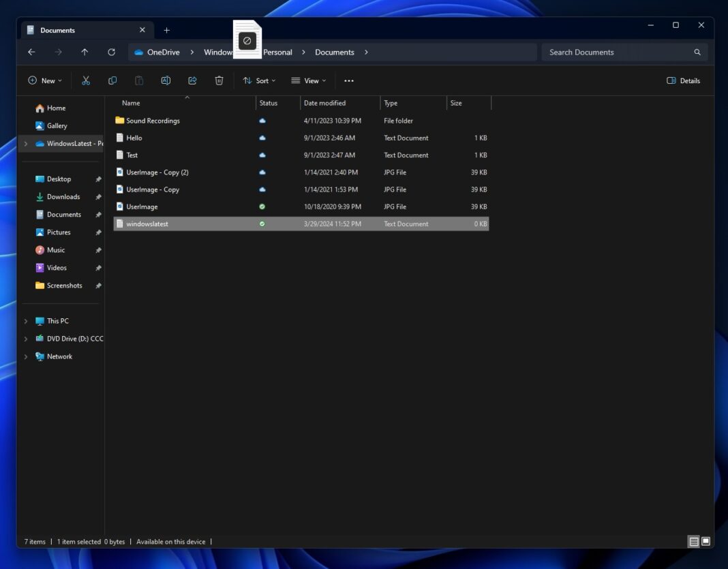Click the Share icon
This screenshot has width=728, height=569.
pos(192,80)
